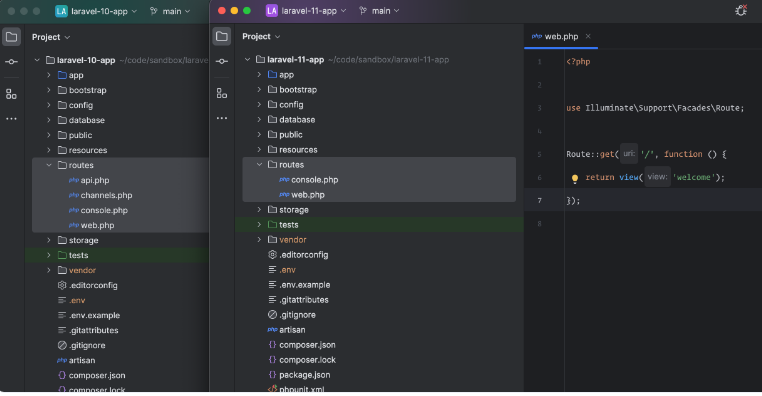Expand resources folder in laravel-11-app
Image resolution: width=762 pixels, height=396 pixels.
[x=259, y=150]
